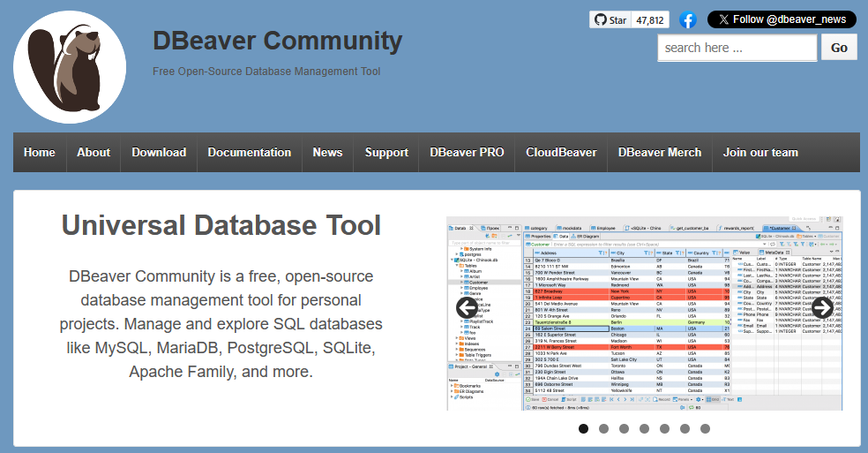Viewport: 868px width, 453px height.
Task: Go to previous carousel slide arrow
Action: [467, 307]
